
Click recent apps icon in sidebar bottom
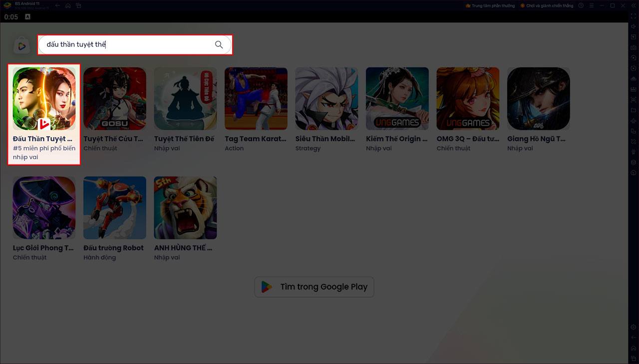(634, 358)
